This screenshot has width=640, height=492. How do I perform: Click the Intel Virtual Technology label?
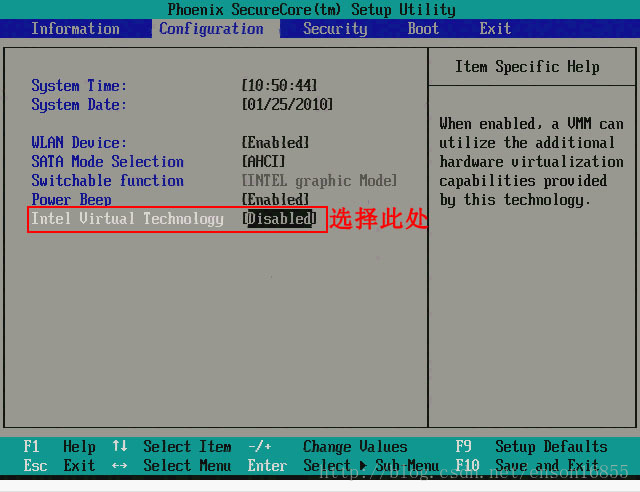click(127, 219)
